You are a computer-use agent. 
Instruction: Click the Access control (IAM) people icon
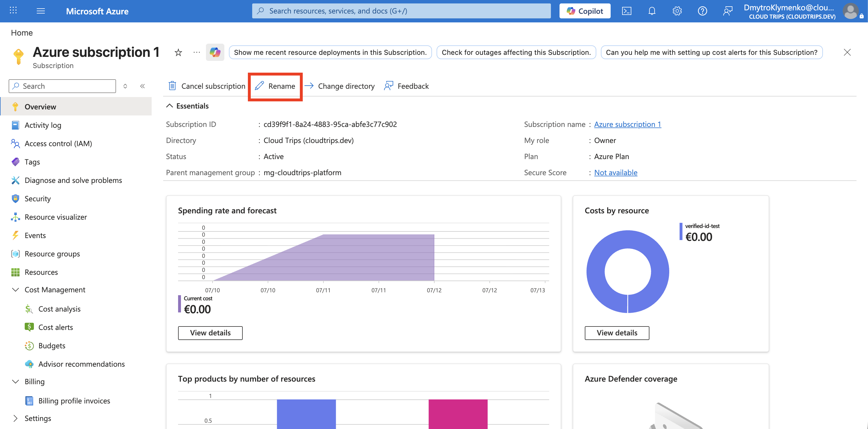(x=15, y=144)
